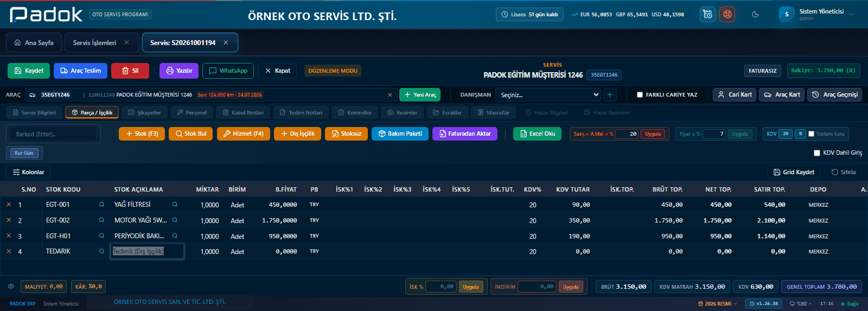This screenshot has height=311, width=868.
Task: Click the red Sil delete button
Action: pos(130,71)
